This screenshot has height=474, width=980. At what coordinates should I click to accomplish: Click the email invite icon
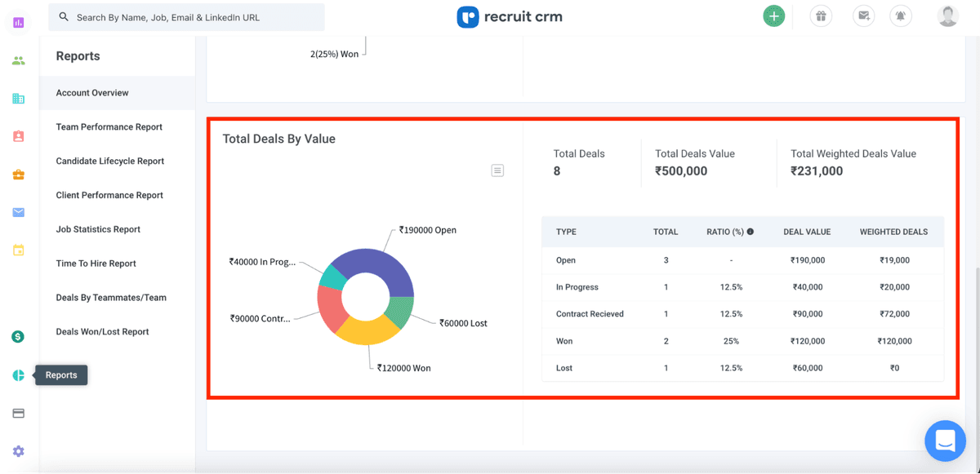[863, 16]
